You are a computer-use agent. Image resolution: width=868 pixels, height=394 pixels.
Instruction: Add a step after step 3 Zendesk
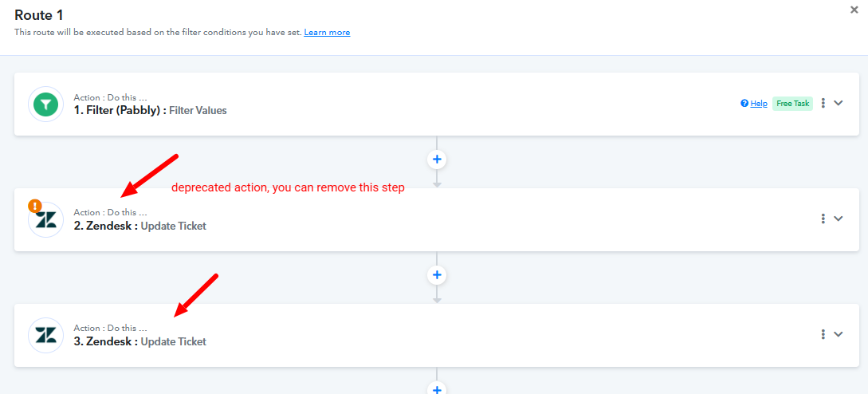tap(437, 389)
